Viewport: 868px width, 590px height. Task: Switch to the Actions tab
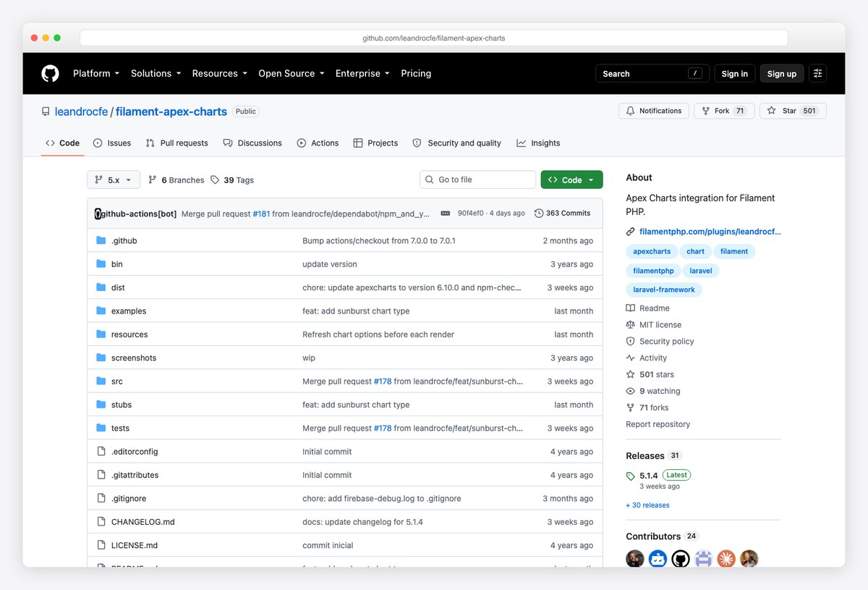point(318,143)
